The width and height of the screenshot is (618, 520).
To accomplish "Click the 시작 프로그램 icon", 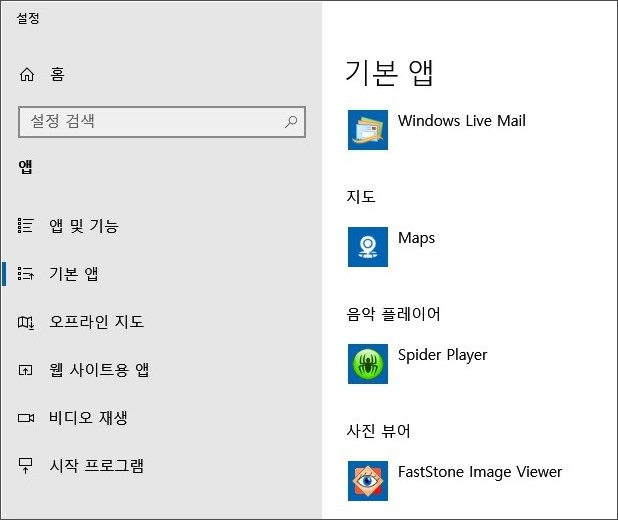I will coord(26,466).
